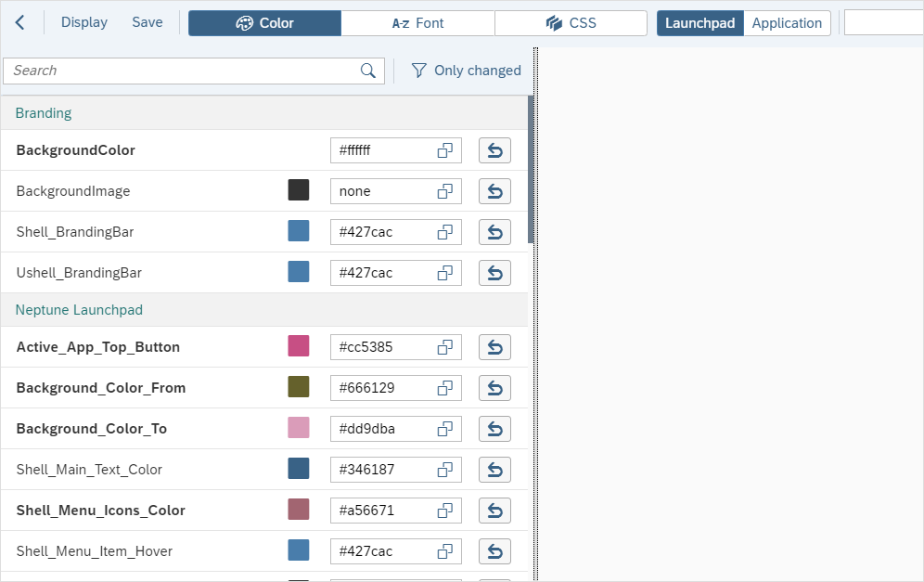Pick color swatch for Ushell_BrandingBar
This screenshot has width=924, height=582.
298,272
